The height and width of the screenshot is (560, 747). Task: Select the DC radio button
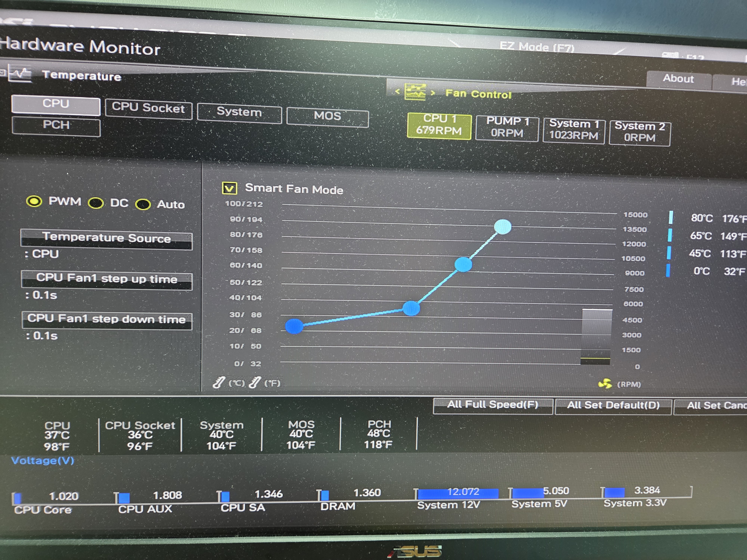pyautogui.click(x=96, y=203)
